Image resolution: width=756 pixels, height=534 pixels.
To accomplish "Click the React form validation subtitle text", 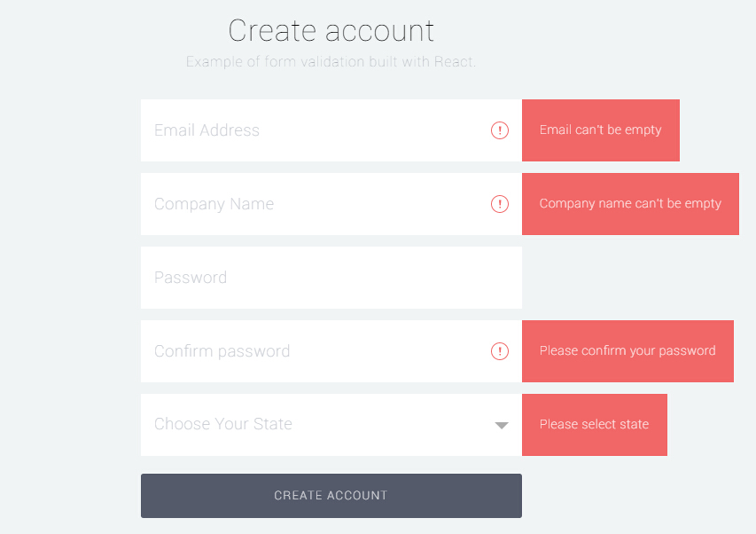I will click(331, 61).
